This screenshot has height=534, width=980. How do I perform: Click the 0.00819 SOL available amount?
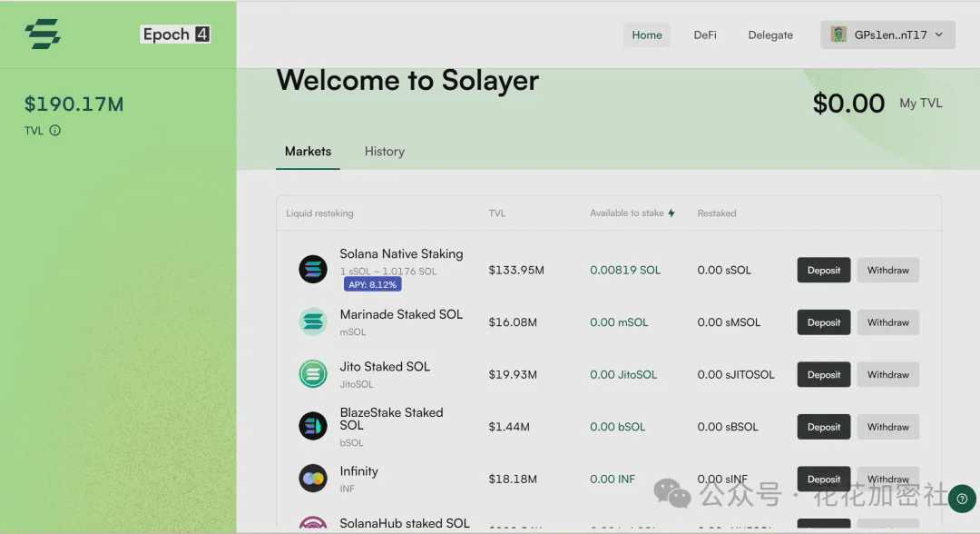625,270
